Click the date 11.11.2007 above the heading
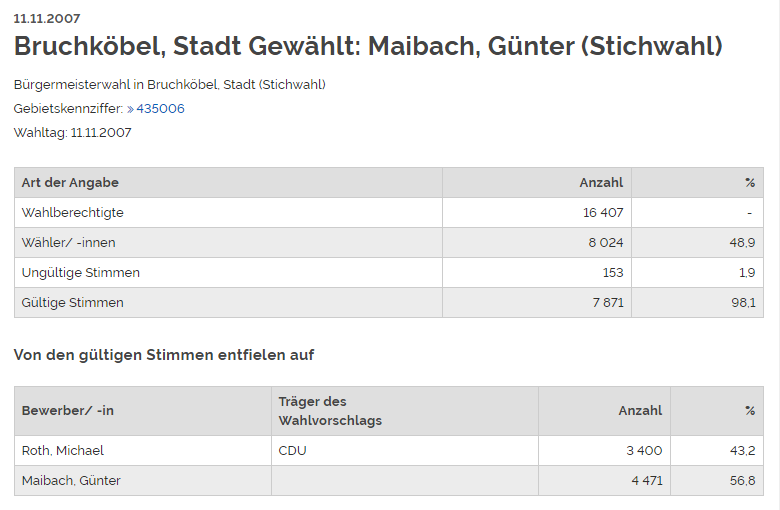 coord(47,18)
